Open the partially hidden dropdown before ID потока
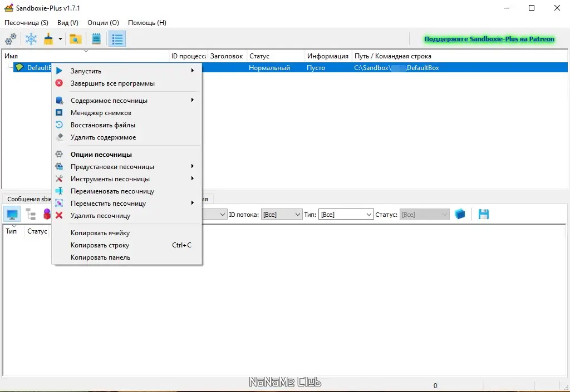Screen dimensions: 570x392 click(x=215, y=215)
